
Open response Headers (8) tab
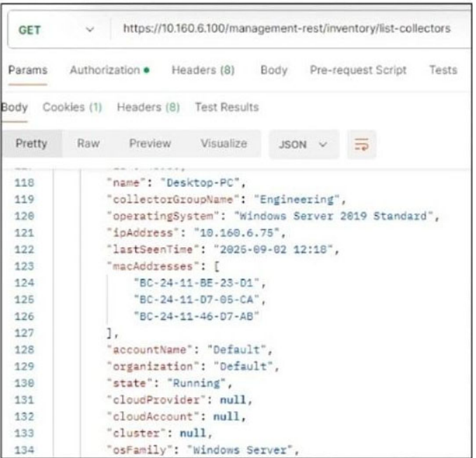149,107
